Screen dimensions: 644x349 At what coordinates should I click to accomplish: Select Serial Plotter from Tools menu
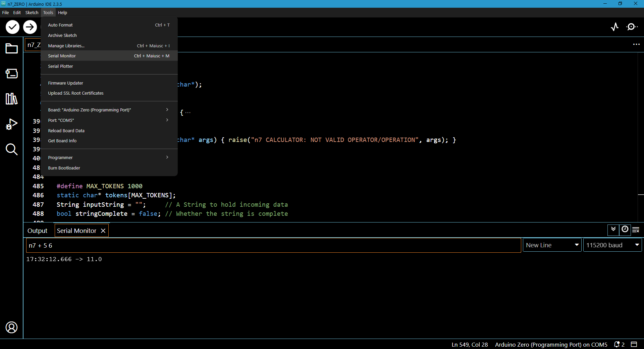(x=61, y=66)
